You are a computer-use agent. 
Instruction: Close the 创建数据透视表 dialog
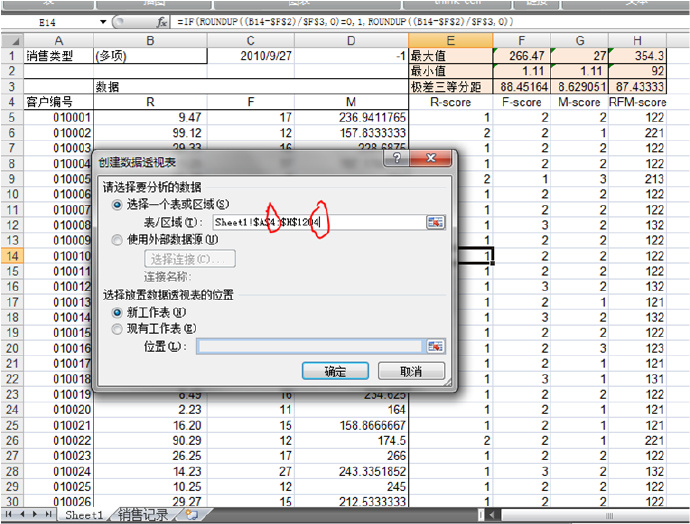tap(431, 158)
